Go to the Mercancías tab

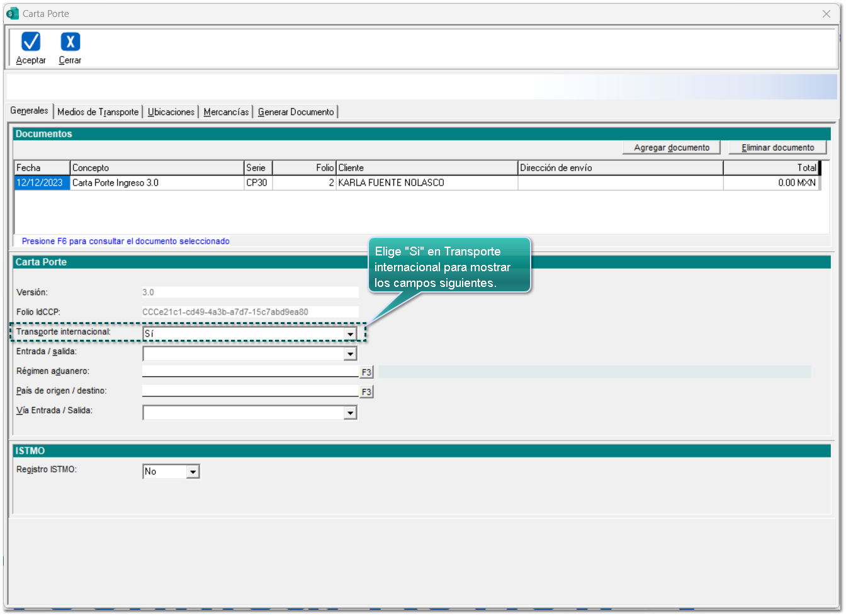point(226,112)
